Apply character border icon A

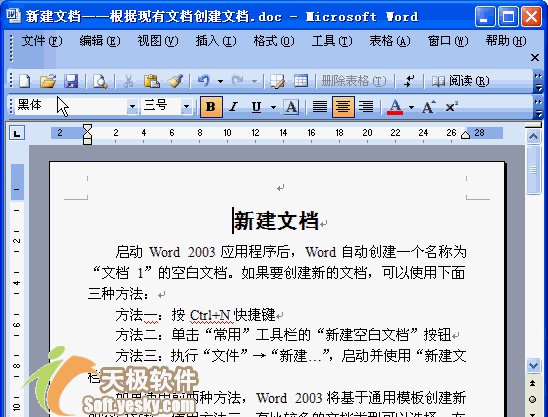(x=291, y=107)
